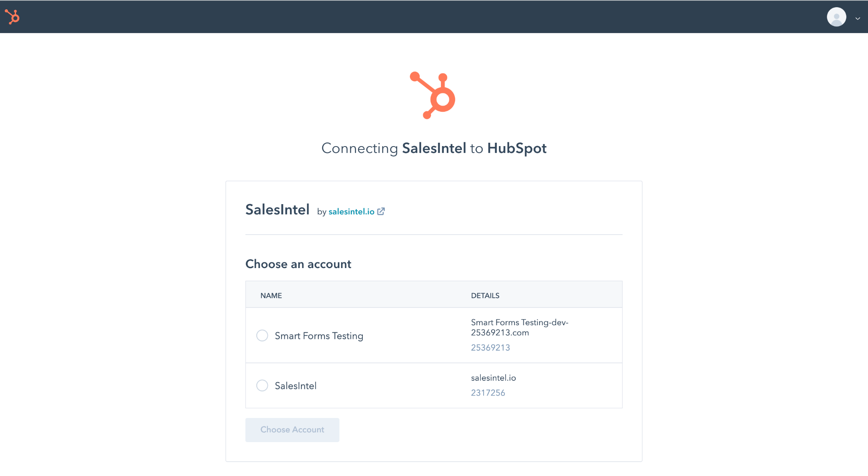
Task: Expand the account menu chevron
Action: (x=857, y=19)
